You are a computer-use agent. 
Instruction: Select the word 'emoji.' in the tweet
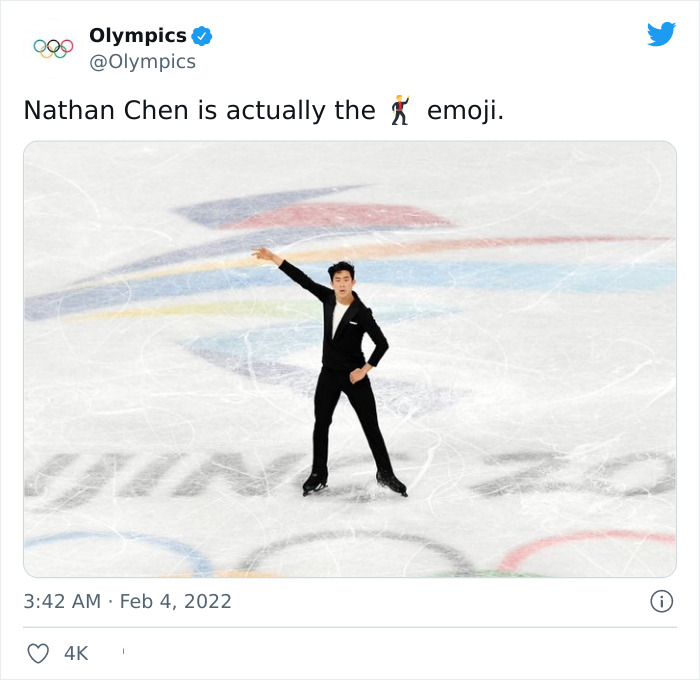465,110
